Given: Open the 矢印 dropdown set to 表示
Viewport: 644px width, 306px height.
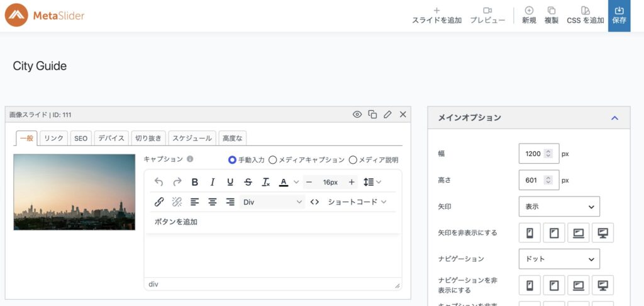Looking at the screenshot, I should tap(559, 207).
